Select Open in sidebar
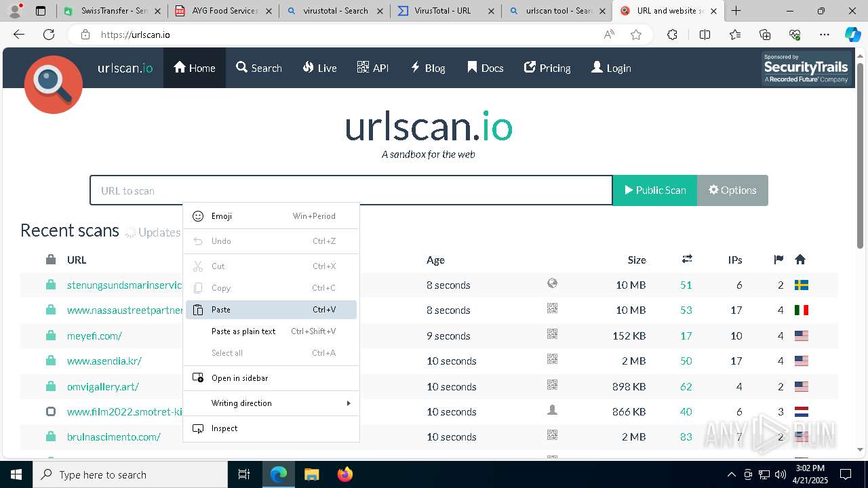Viewport: 868px width, 488px height. [x=271, y=378]
